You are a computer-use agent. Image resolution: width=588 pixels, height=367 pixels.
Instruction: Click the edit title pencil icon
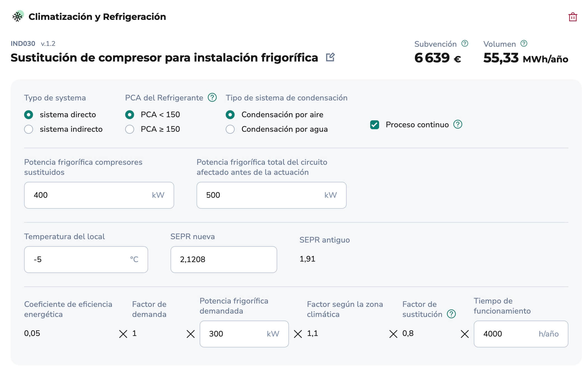(330, 57)
